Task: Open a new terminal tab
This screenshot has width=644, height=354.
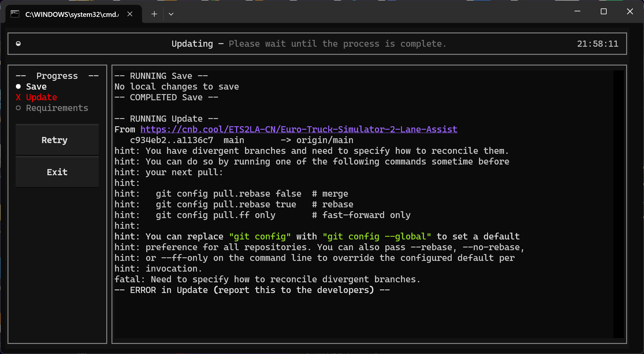Action: coord(154,14)
